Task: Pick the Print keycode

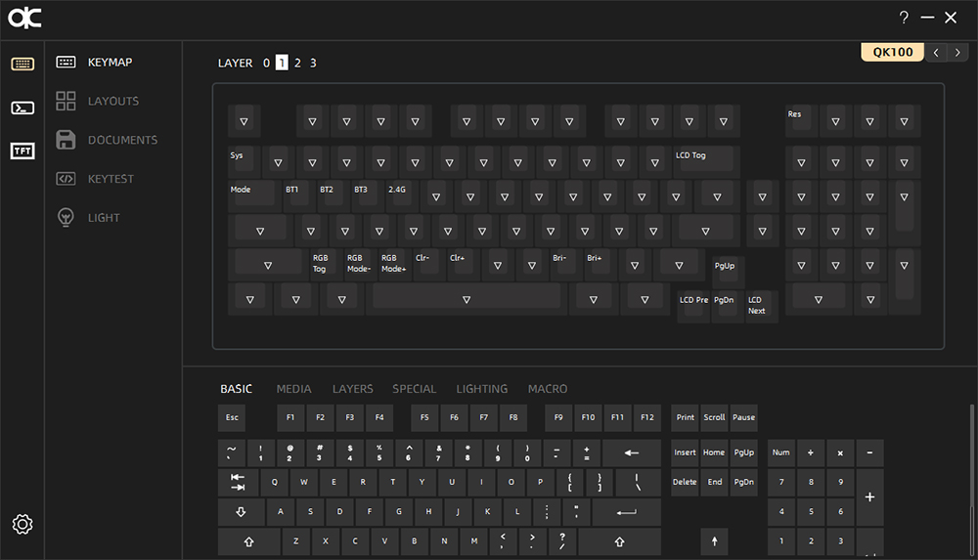Action: pyautogui.click(x=685, y=418)
